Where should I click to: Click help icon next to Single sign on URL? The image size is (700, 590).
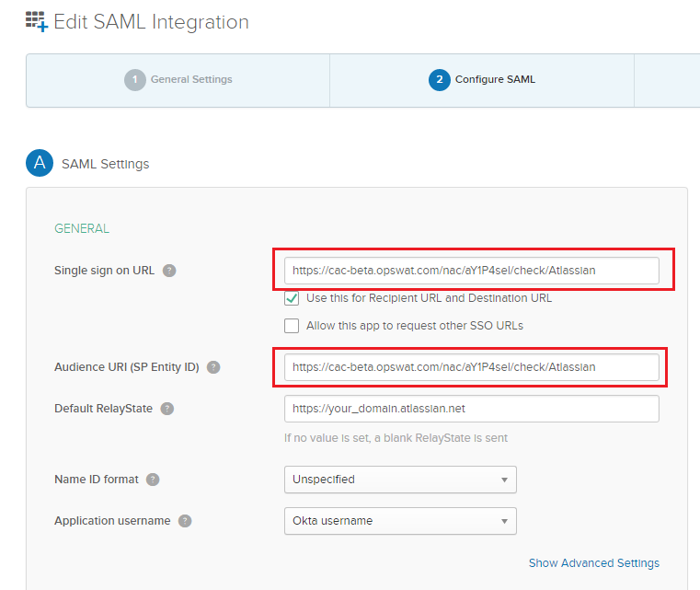click(169, 271)
